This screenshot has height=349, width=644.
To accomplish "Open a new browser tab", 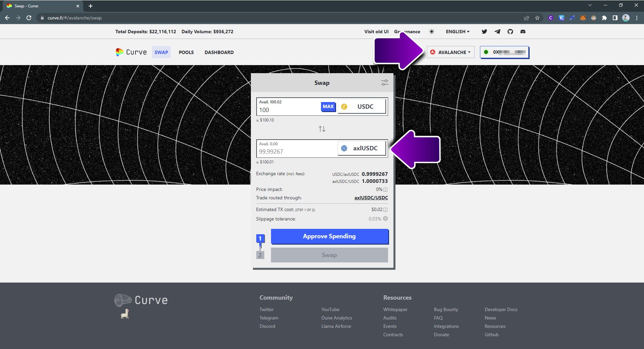I will [91, 6].
